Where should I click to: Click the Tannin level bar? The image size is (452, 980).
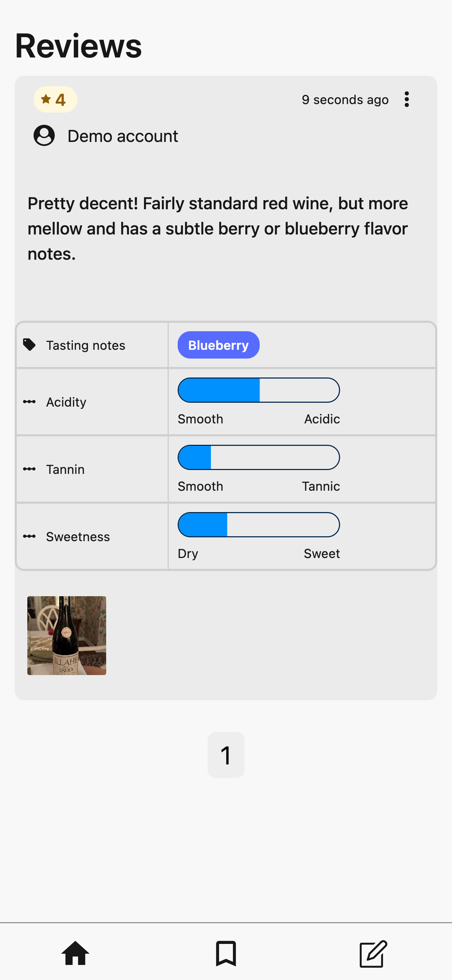(259, 457)
